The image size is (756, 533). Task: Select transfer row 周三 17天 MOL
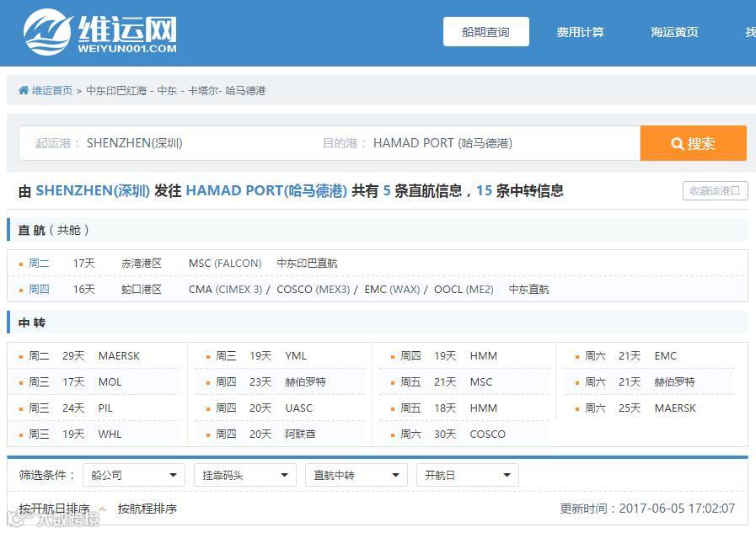click(x=94, y=381)
